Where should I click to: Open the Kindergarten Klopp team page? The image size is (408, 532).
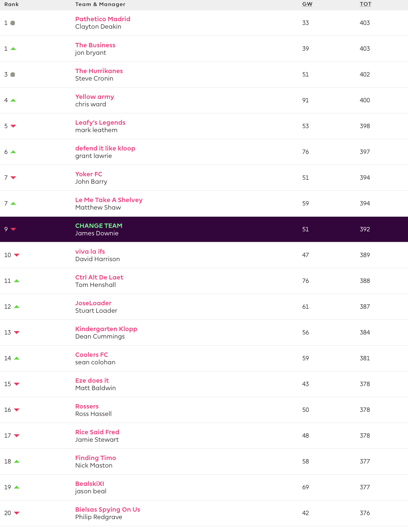pyautogui.click(x=106, y=329)
